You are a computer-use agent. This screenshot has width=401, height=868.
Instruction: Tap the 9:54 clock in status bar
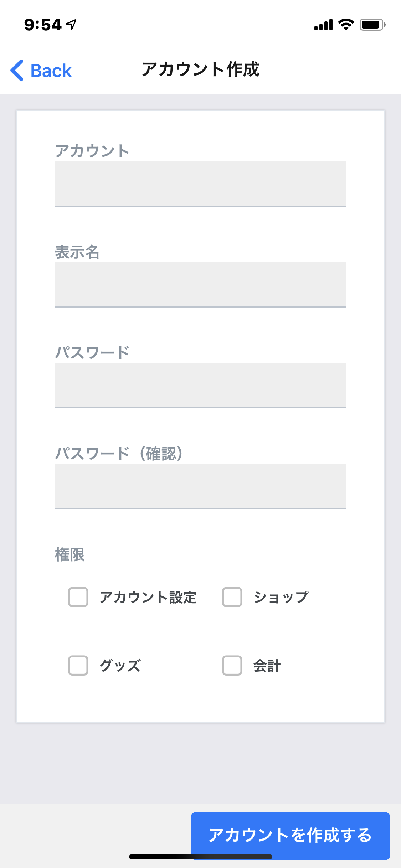click(x=43, y=25)
